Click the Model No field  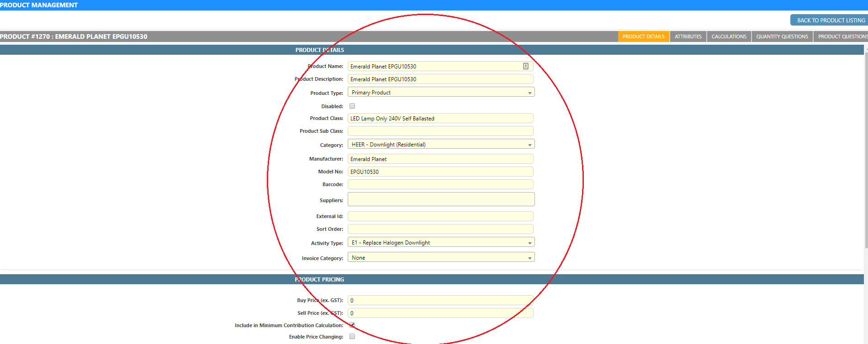click(x=440, y=172)
